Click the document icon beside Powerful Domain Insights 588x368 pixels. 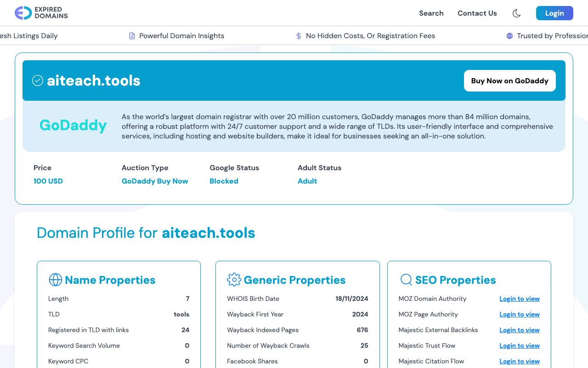[132, 36]
